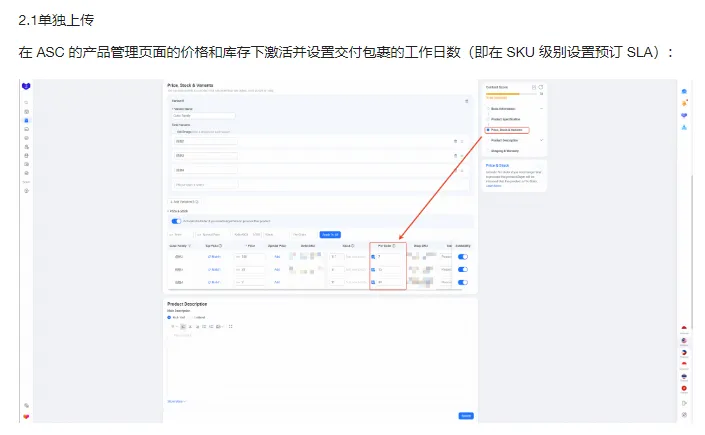Click the logout icon below the country flags

pyautogui.click(x=684, y=403)
